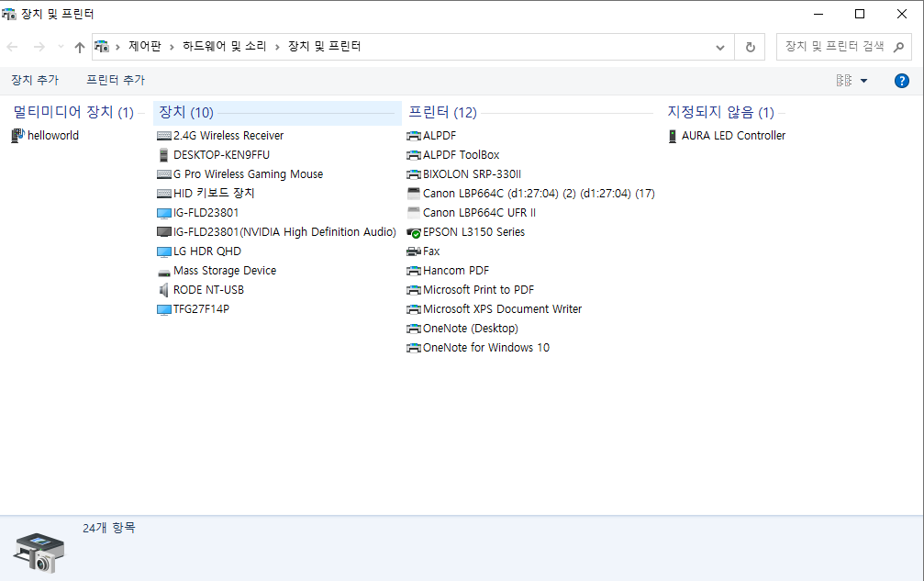Click the helloworld multimedia device icon

pyautogui.click(x=17, y=136)
